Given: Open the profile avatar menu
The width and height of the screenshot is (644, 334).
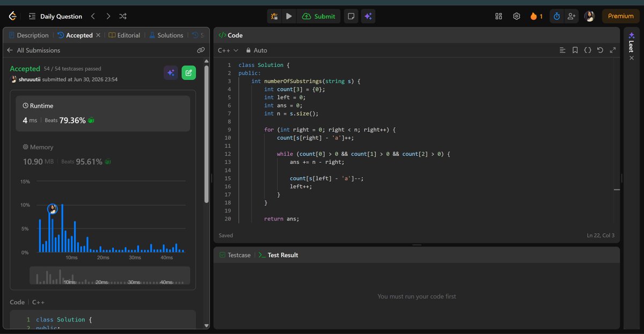Looking at the screenshot, I should click(589, 16).
